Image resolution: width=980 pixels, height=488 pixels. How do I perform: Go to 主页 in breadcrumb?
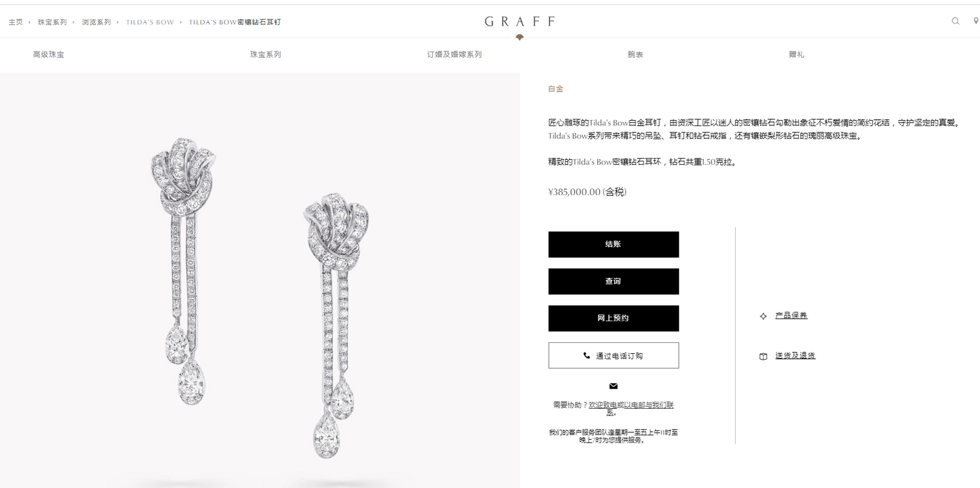[x=16, y=22]
